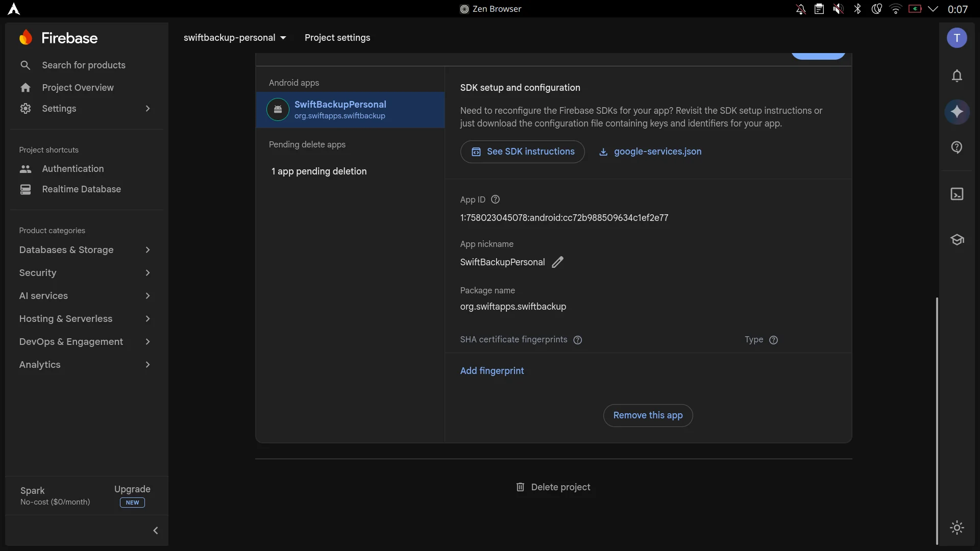Screen dimensions: 980x551
Task: Click the search magnifier icon in sidebar
Action: (25, 65)
